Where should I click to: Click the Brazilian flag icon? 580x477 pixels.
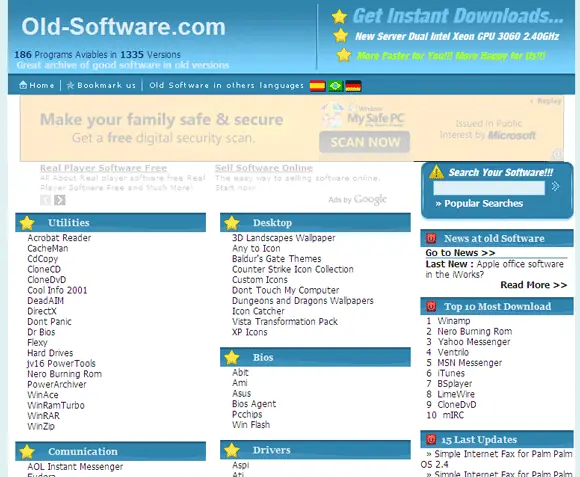[x=335, y=86]
